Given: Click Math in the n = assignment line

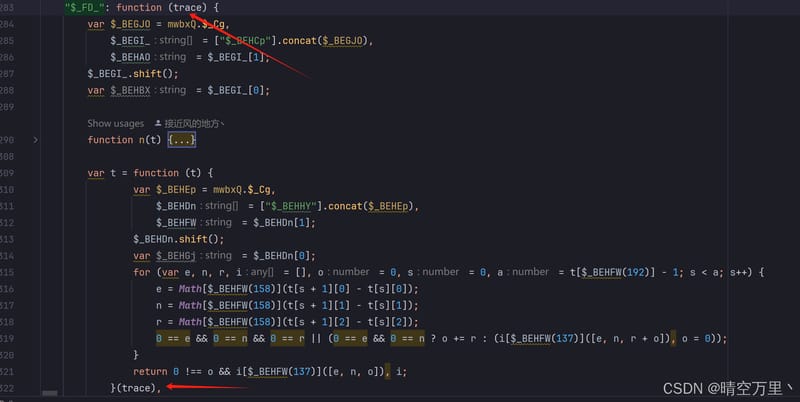Looking at the screenshot, I should 190,306.
